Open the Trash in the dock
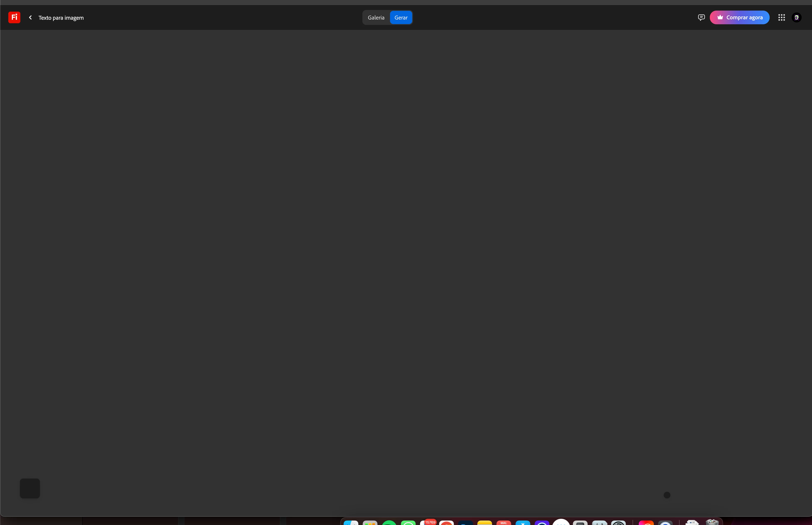This screenshot has width=812, height=525. [712, 522]
